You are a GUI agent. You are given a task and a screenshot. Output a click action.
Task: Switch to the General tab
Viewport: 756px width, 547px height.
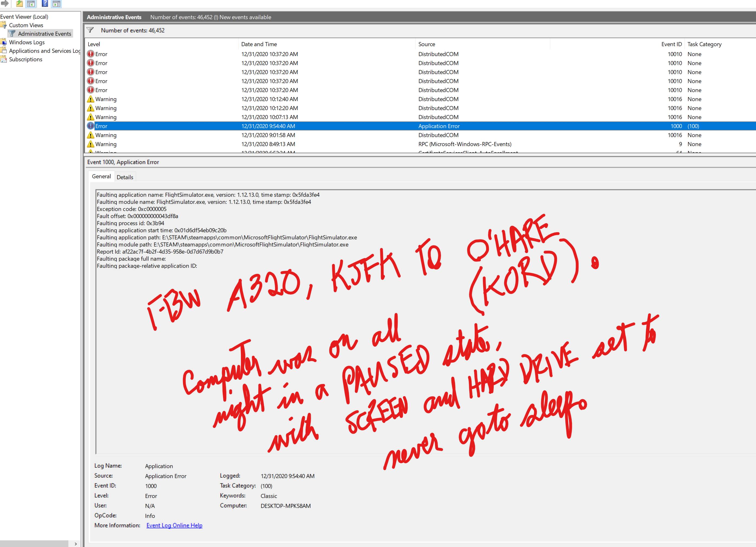pos(101,176)
